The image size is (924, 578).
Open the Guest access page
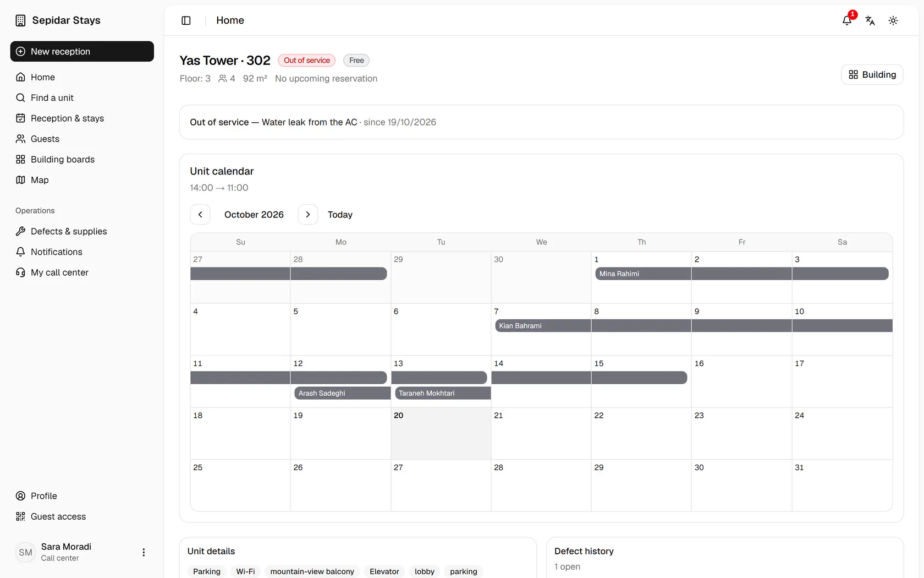[82, 516]
